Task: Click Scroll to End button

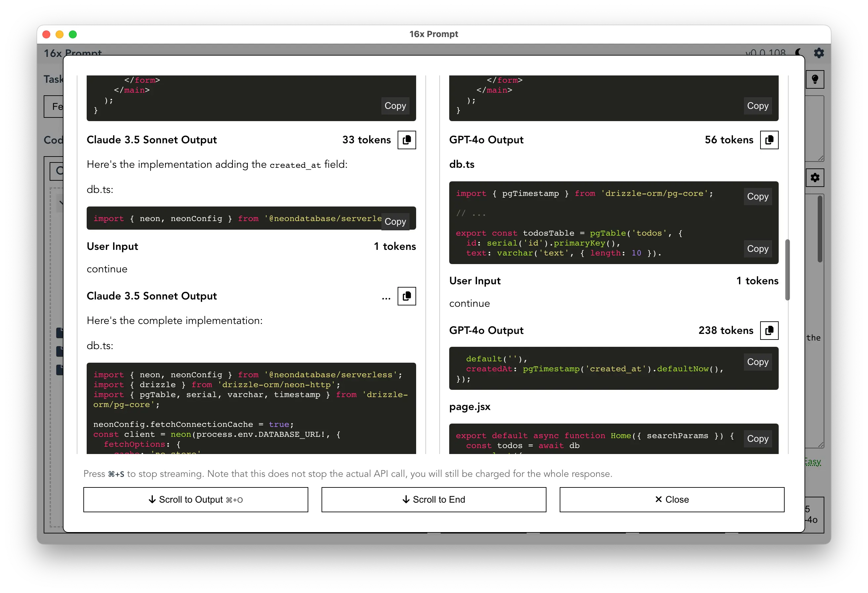Action: pyautogui.click(x=434, y=500)
